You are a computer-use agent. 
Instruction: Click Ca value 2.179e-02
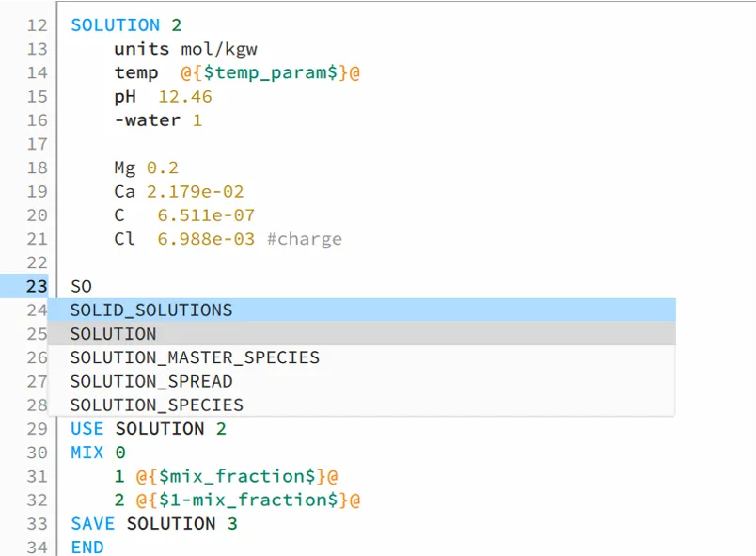tap(196, 192)
